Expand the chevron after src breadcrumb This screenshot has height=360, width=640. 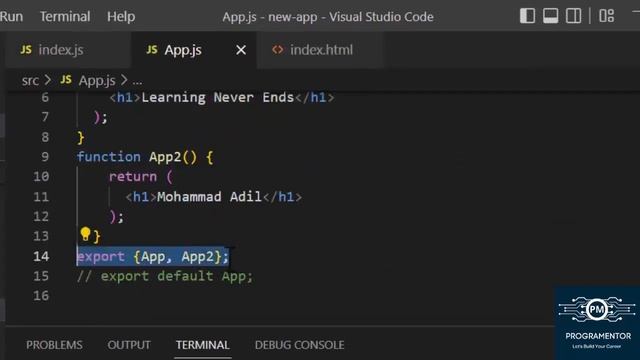(48, 80)
